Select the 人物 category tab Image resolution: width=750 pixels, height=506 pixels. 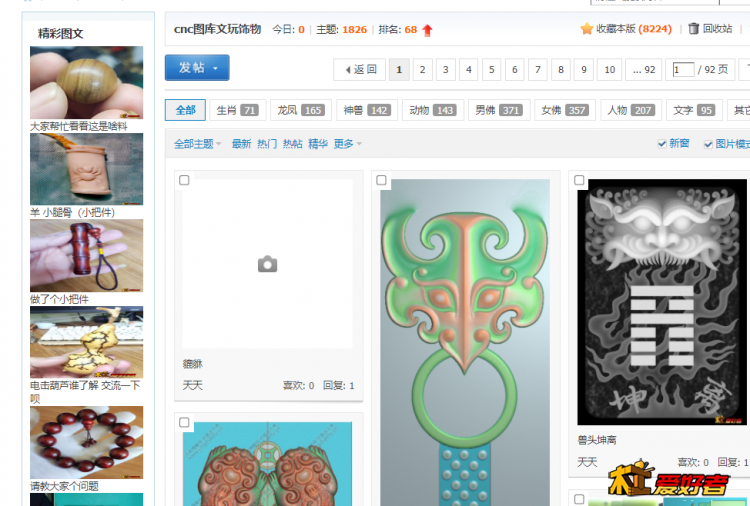pos(631,110)
